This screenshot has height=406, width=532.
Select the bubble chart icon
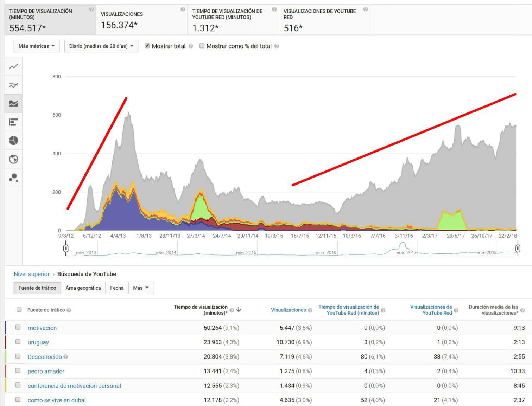[x=13, y=178]
